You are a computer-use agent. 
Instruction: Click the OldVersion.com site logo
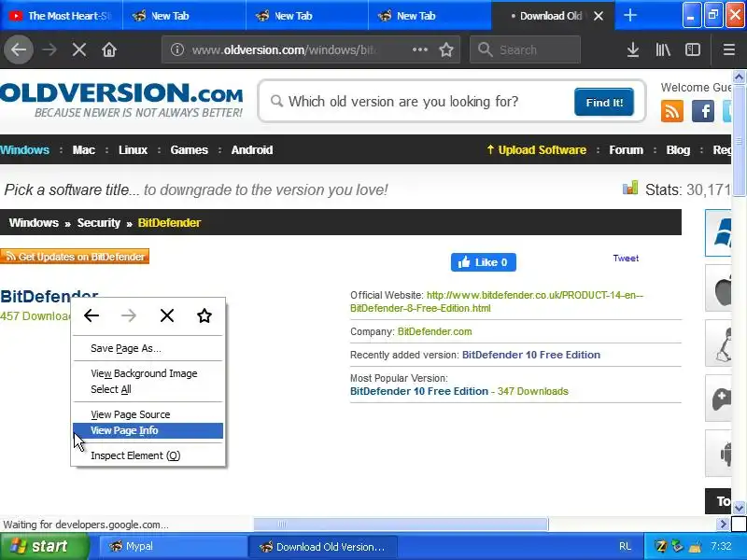(121, 99)
